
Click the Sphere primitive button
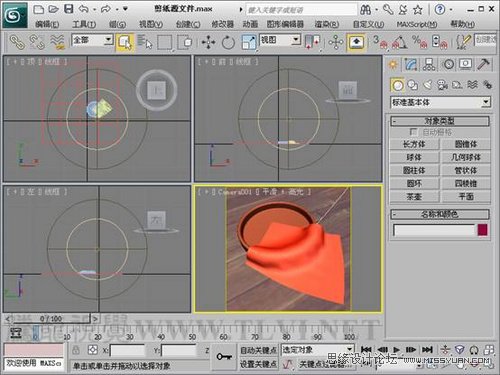414,157
